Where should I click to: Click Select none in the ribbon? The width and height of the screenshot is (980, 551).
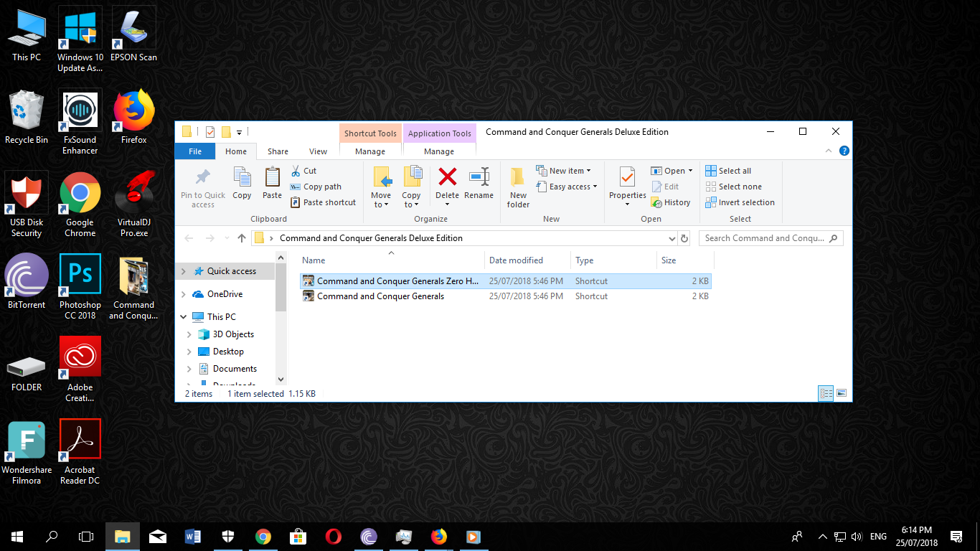coord(733,187)
